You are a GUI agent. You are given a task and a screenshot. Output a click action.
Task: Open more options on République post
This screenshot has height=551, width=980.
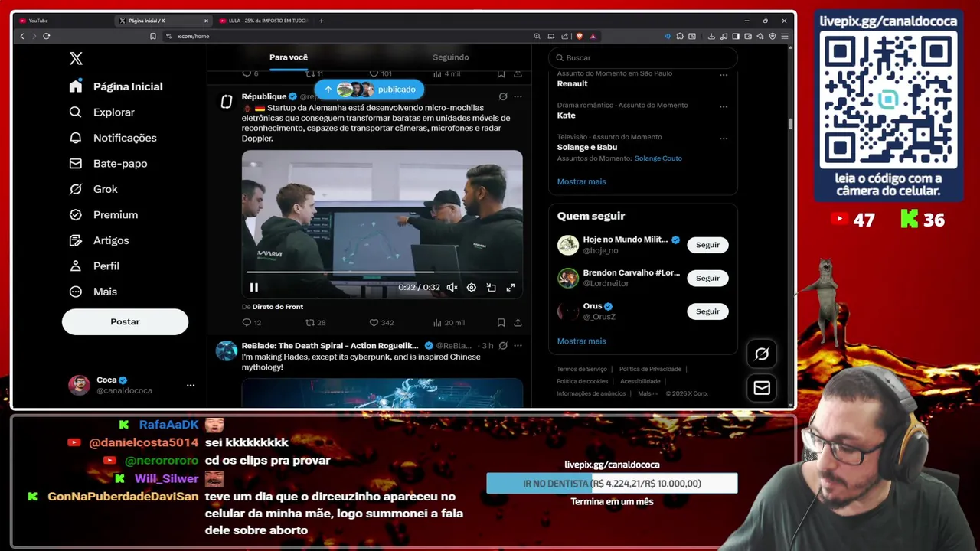pyautogui.click(x=518, y=97)
